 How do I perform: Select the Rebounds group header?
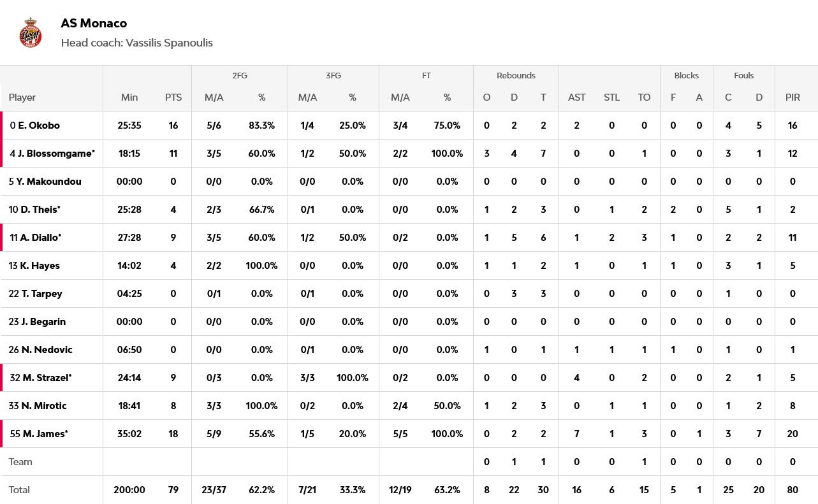click(x=516, y=76)
